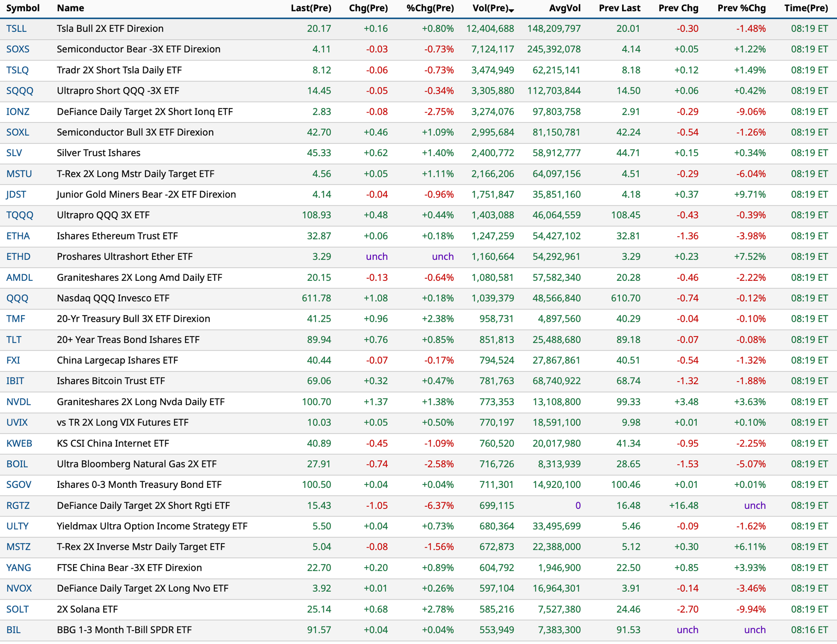
Task: Open the SOXS symbol link
Action: 18,49
